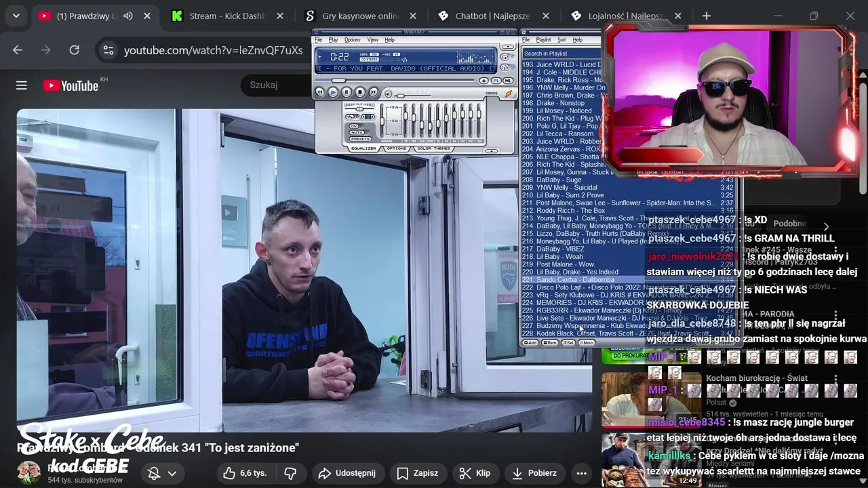Select playlist track Post Malone - Wow.
The height and width of the screenshot is (488, 868).
pos(628,264)
